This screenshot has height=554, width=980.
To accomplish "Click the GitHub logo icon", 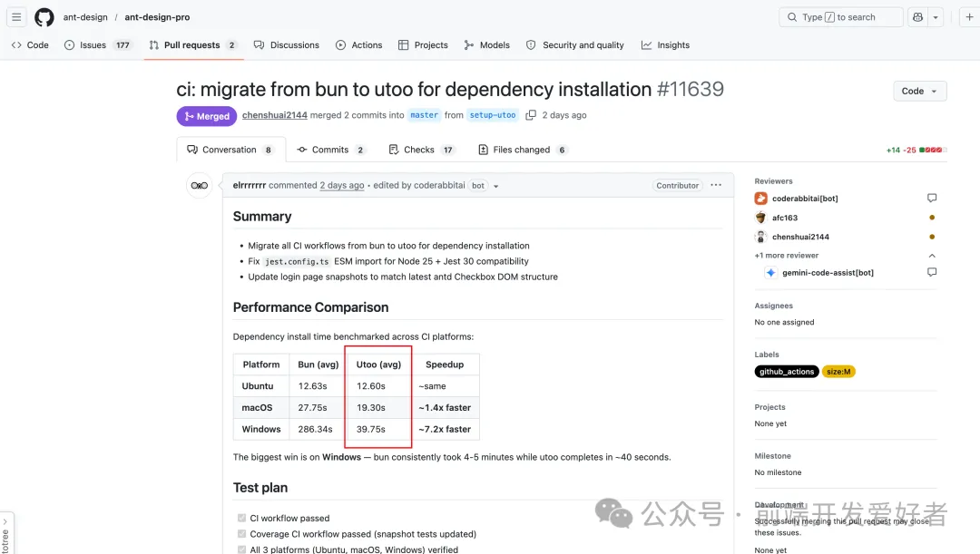I will pos(44,17).
